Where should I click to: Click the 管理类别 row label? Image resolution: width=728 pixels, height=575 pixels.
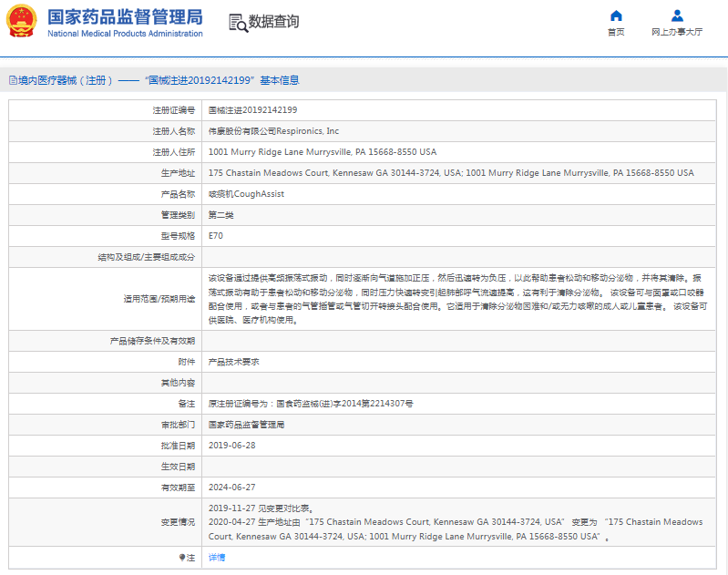[178, 215]
